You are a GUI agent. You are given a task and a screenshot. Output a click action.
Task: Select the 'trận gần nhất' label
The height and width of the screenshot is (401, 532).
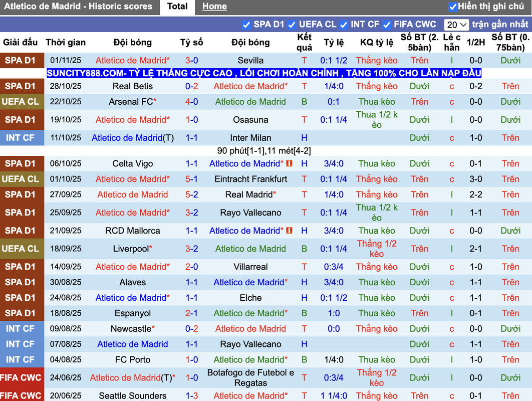click(500, 24)
